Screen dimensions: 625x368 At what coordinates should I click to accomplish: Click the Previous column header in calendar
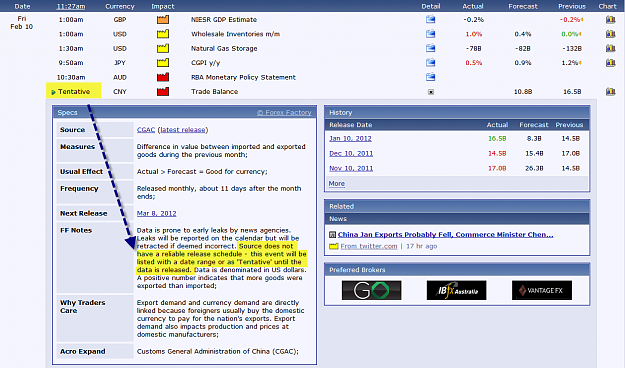572,6
